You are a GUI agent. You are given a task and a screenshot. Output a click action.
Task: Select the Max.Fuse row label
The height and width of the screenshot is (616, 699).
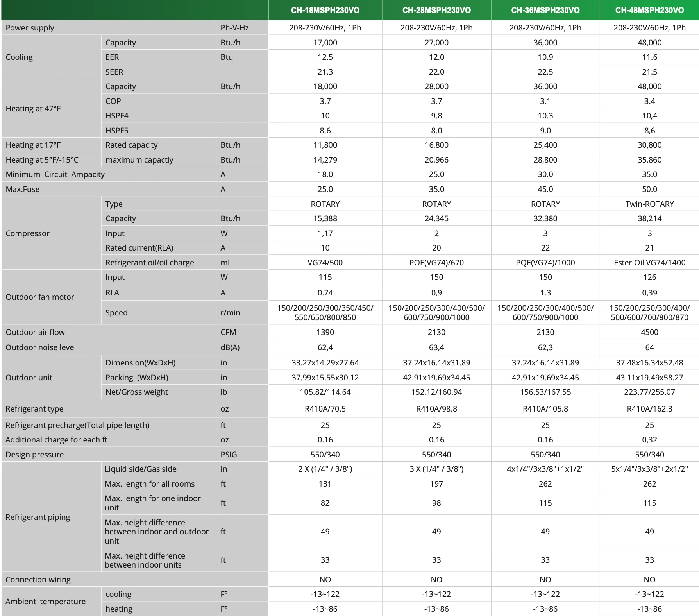click(x=23, y=189)
